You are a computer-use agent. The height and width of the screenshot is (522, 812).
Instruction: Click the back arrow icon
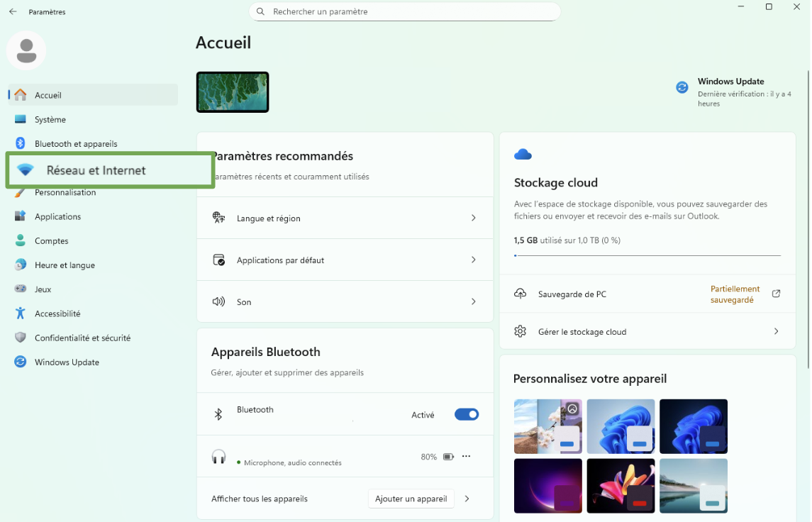(x=13, y=12)
